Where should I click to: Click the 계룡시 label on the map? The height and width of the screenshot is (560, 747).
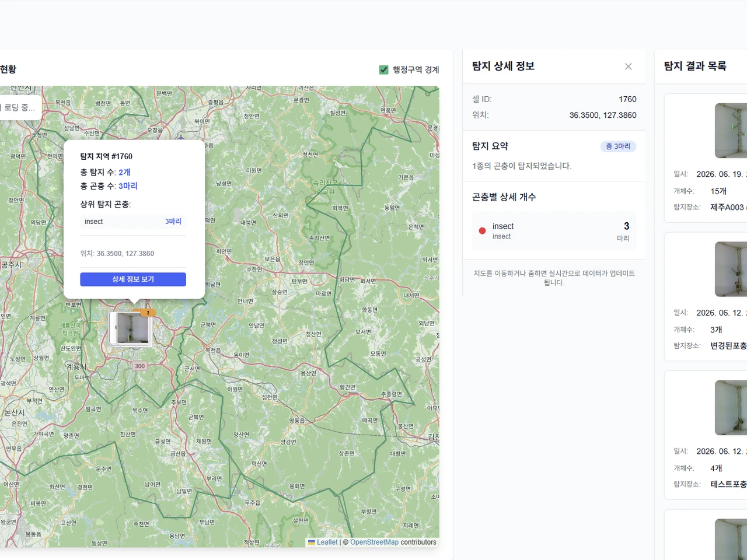point(76,366)
